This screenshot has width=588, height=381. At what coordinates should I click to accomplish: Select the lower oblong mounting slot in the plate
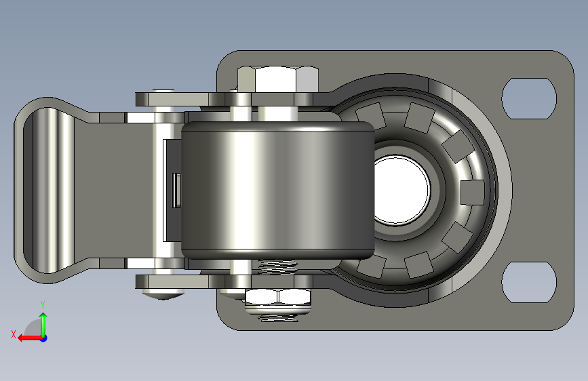[529, 283]
